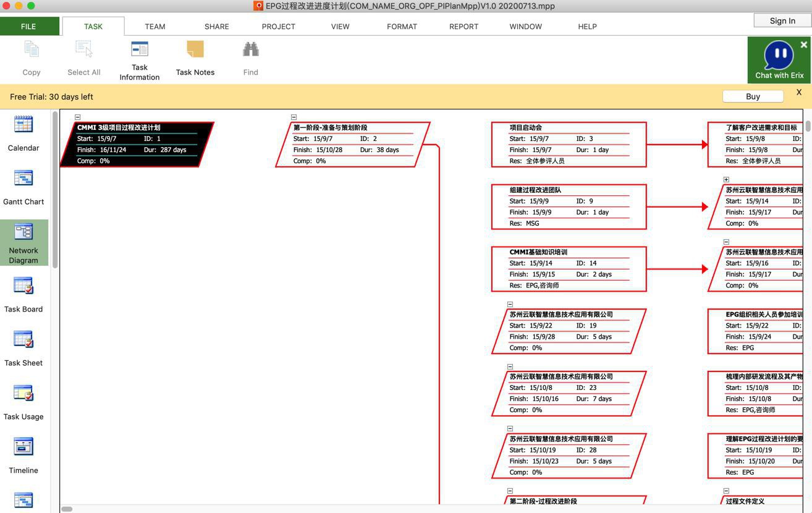Viewport: 812px width, 513px height.
Task: Switch to the SHARE tab
Action: click(217, 27)
